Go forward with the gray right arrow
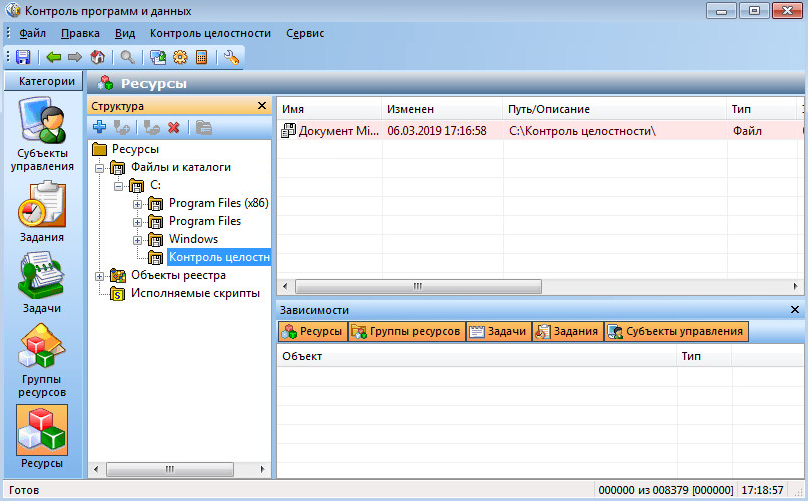Screen dimensions: 808x501 75,57
